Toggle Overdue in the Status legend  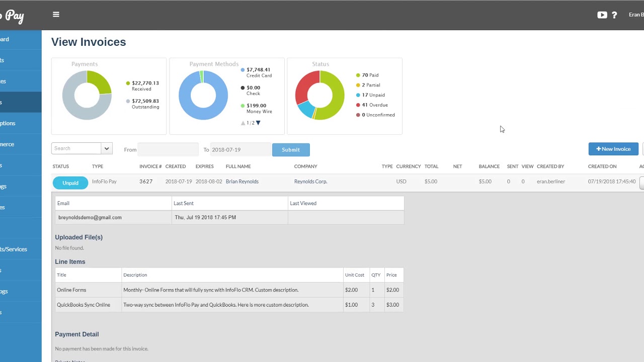pyautogui.click(x=372, y=105)
